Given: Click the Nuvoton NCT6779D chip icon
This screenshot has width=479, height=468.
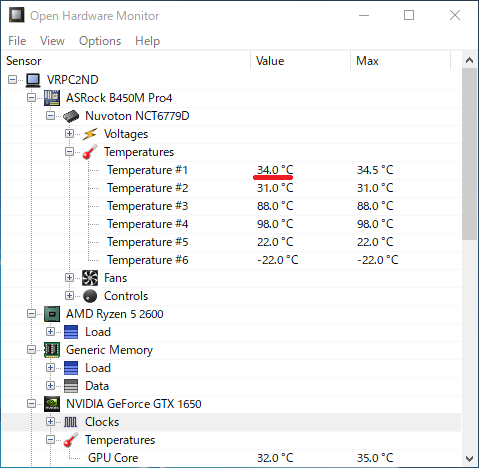Looking at the screenshot, I should pos(71,116).
